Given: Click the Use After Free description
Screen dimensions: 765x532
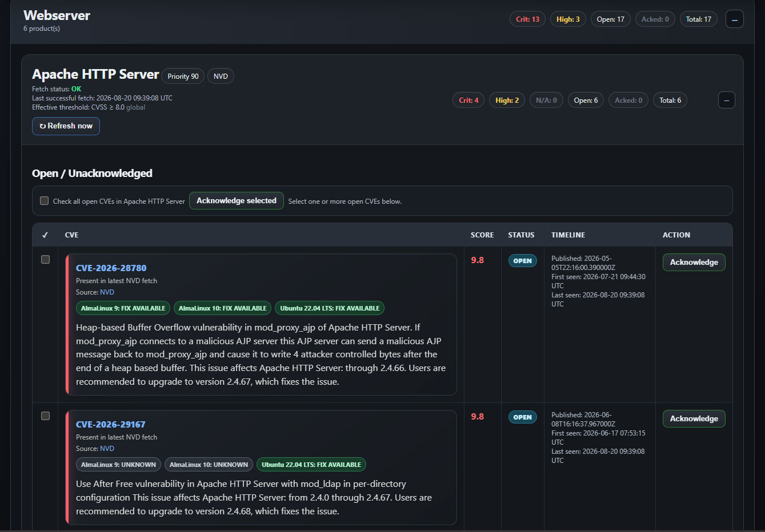Looking at the screenshot, I should 254,498.
